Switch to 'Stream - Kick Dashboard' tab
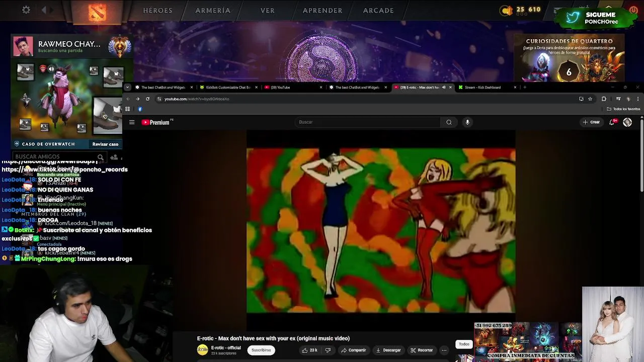644x362 pixels. click(x=487, y=87)
